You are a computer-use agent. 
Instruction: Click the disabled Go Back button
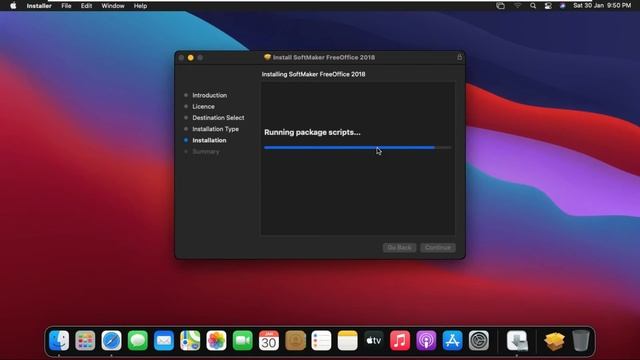399,247
